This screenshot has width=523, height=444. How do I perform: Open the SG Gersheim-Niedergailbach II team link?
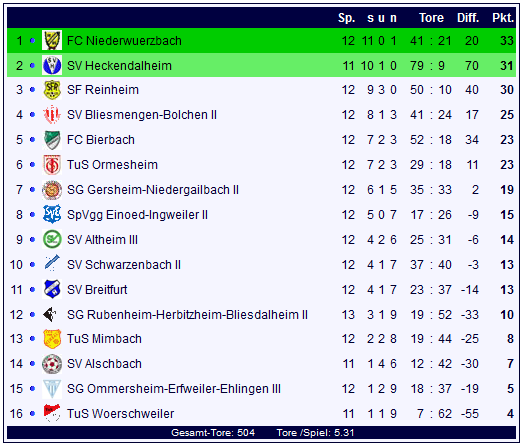(x=153, y=190)
